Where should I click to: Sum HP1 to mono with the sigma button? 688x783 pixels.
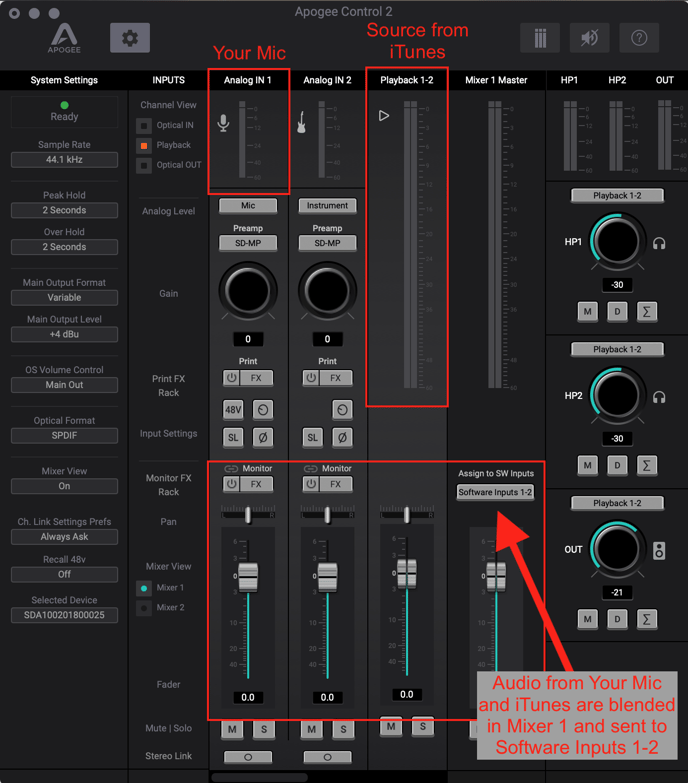[x=647, y=312]
